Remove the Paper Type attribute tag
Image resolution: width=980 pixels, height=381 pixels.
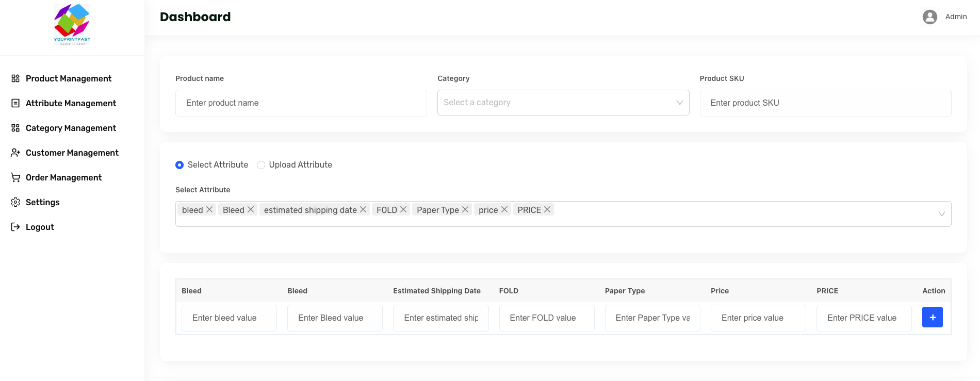pos(465,209)
